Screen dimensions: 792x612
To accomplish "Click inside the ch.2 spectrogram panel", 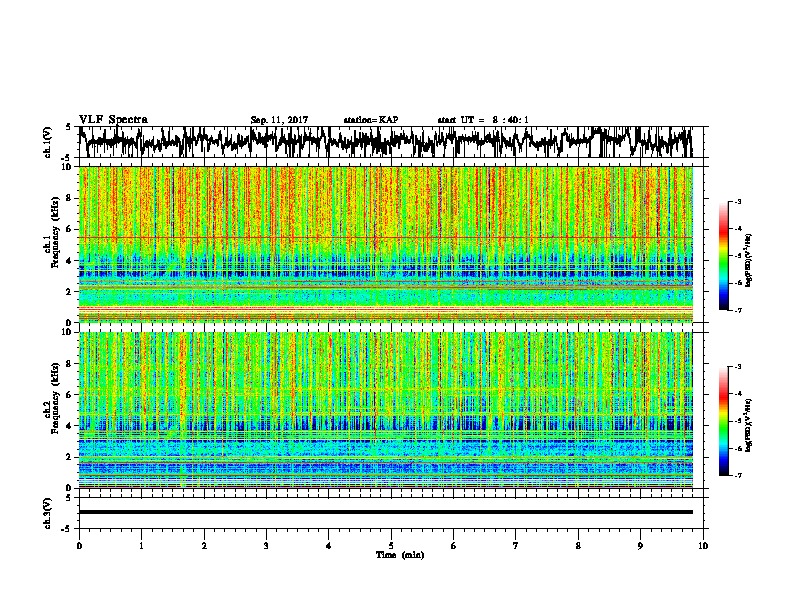I will click(386, 410).
